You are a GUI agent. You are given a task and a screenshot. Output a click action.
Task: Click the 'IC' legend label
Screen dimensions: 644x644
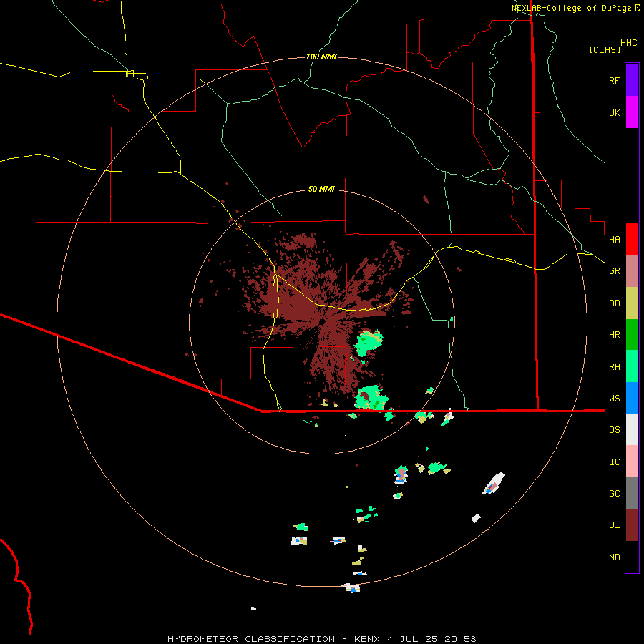614,462
